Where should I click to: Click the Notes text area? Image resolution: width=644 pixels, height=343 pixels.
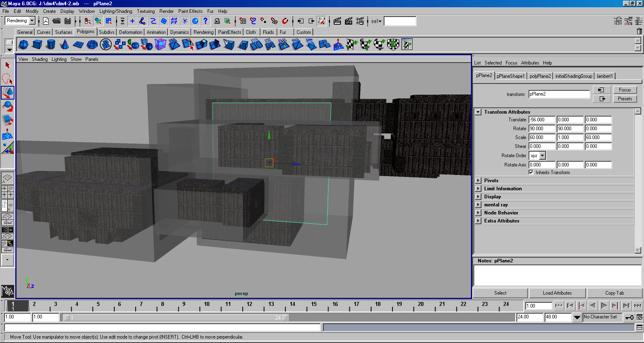coord(557,275)
